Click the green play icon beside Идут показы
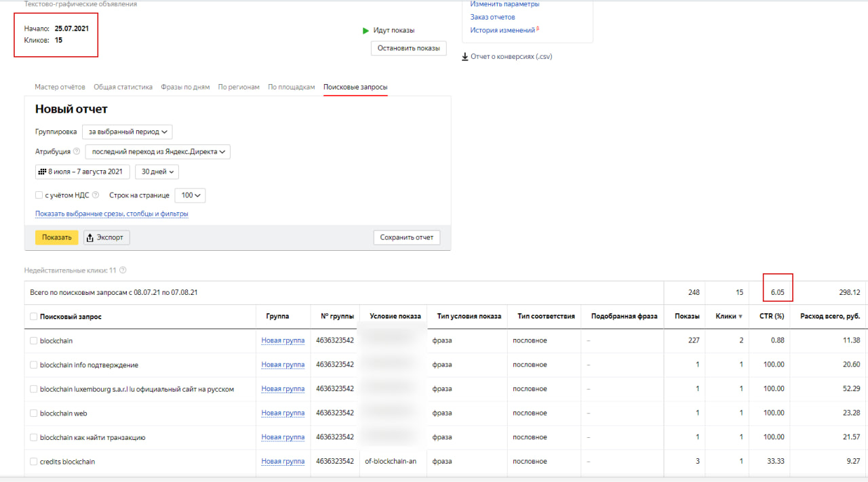 point(366,31)
